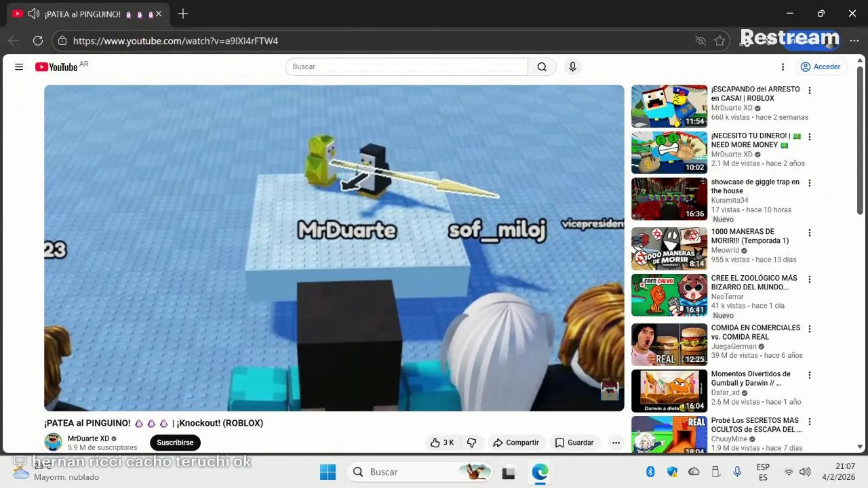Click the video player to toggle playback

tap(334, 247)
